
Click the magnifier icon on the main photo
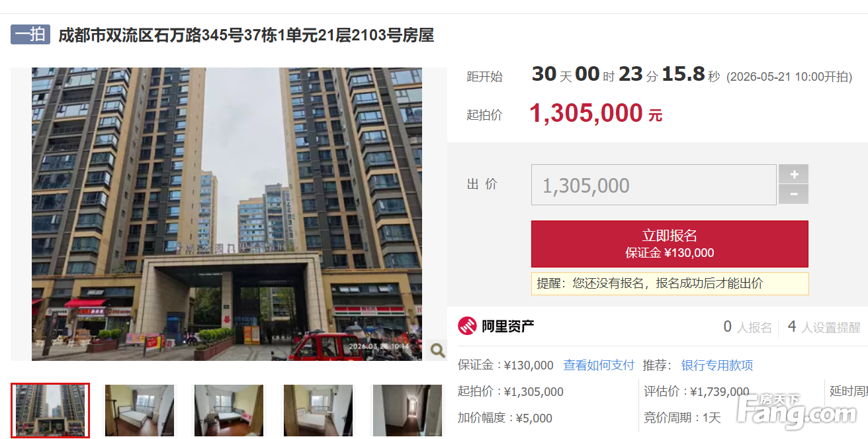tap(437, 350)
